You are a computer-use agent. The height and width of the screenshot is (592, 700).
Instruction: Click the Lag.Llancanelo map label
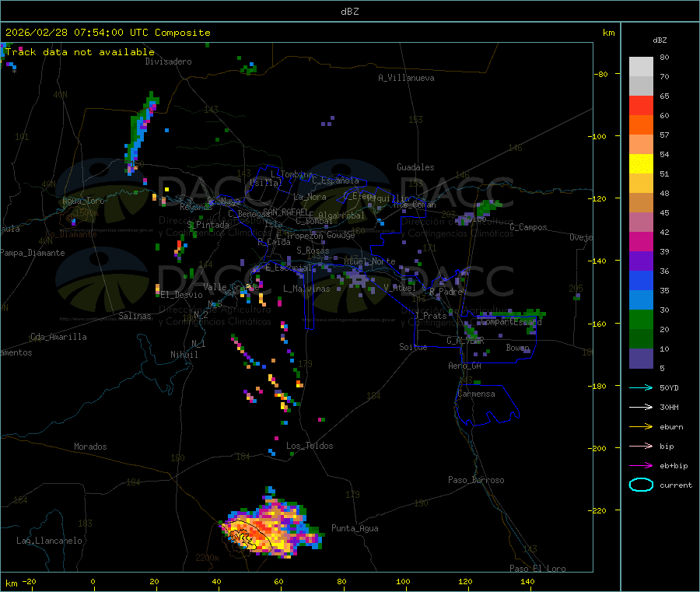(50, 541)
